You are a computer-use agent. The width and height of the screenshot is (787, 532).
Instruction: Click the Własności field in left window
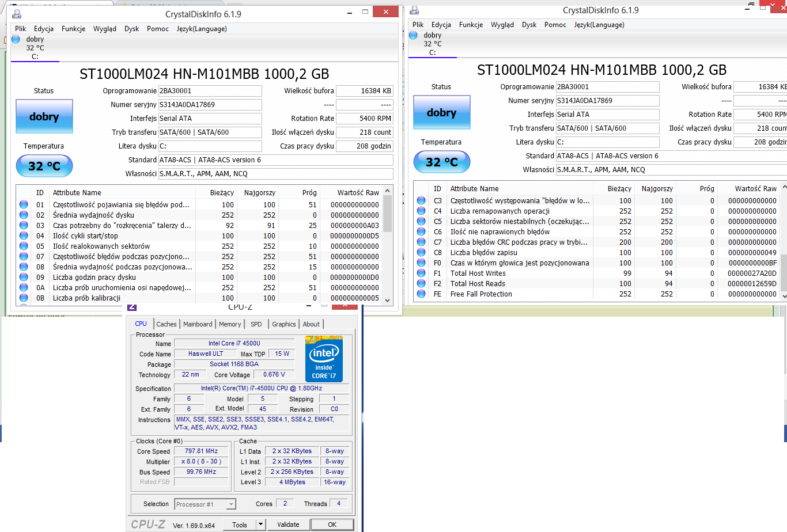(x=276, y=174)
